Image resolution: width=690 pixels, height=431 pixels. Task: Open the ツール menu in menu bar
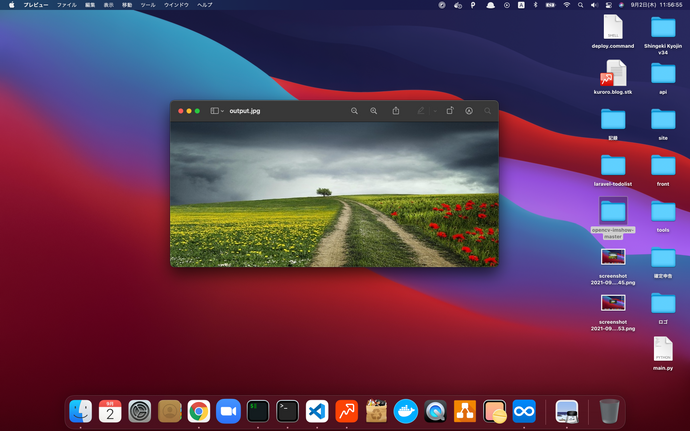click(148, 5)
